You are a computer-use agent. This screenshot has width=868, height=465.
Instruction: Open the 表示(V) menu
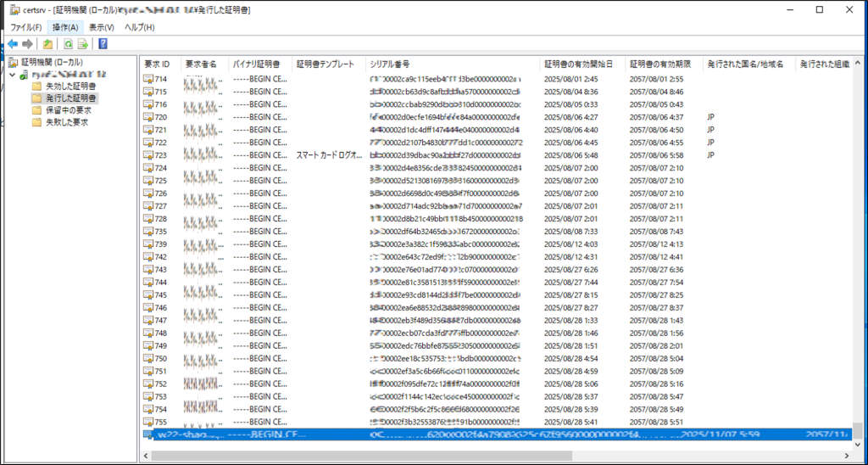pyautogui.click(x=101, y=27)
